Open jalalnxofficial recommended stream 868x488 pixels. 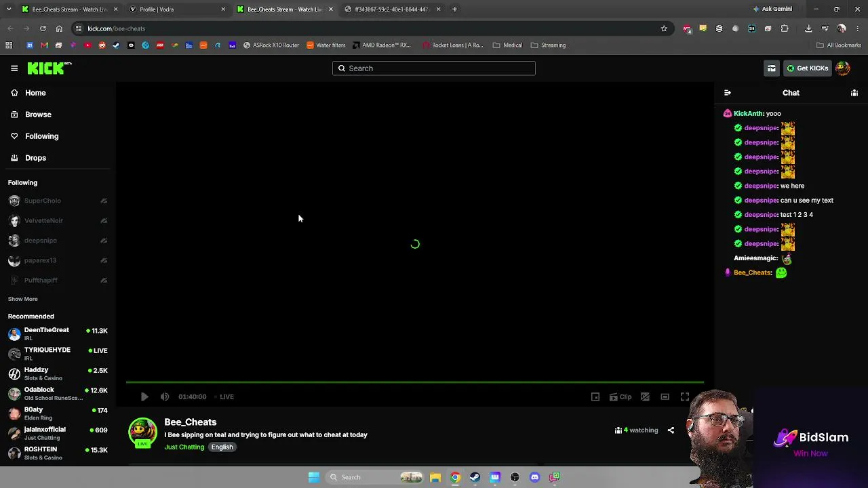58,433
